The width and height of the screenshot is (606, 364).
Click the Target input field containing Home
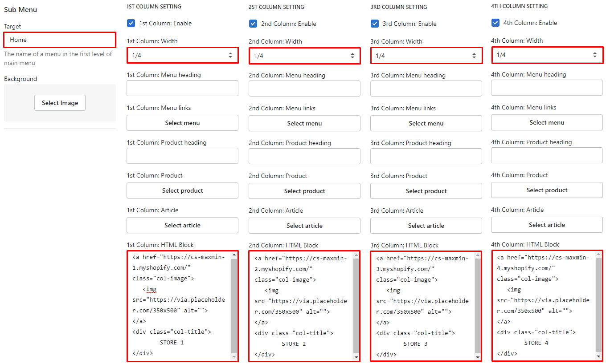tap(60, 40)
